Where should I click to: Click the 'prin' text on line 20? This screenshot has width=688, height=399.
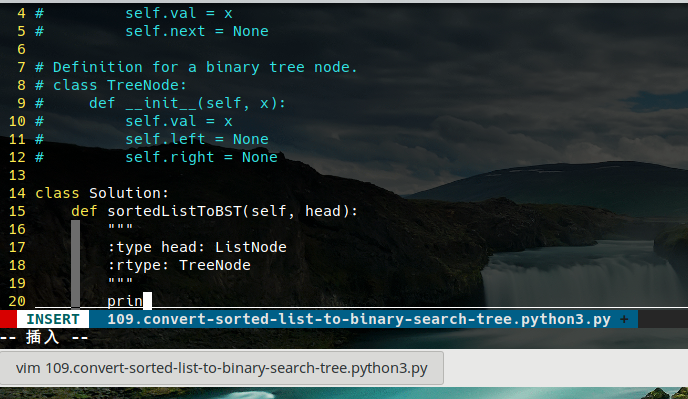125,301
